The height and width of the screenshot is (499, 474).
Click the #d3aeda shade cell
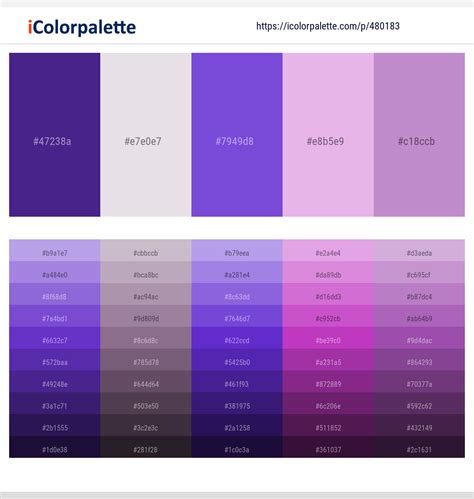click(x=419, y=251)
